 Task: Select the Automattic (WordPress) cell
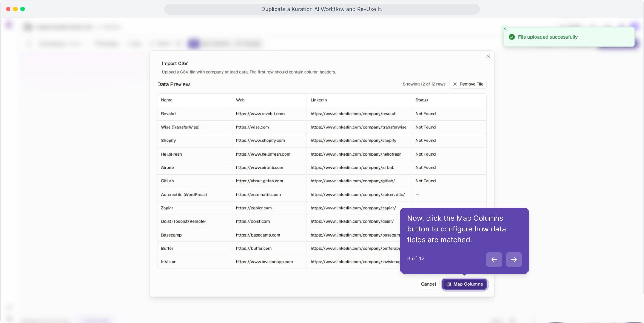point(195,194)
